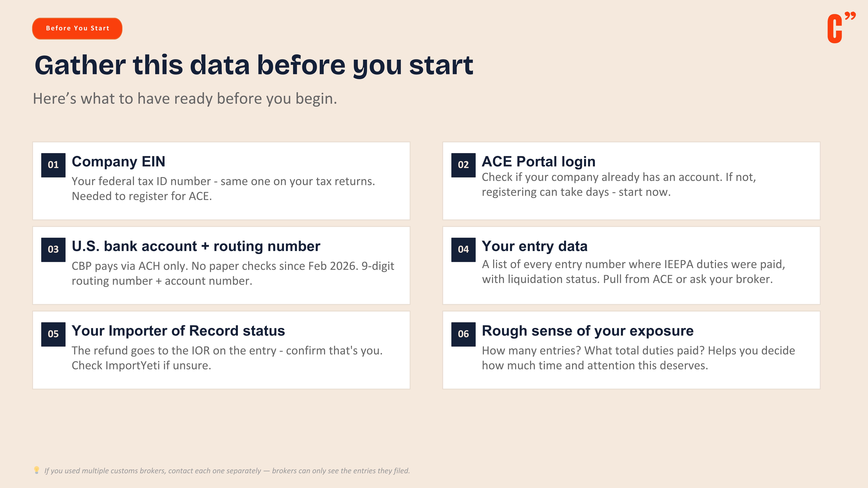
Task: Click the multiple customs brokers footnote
Action: (227, 471)
